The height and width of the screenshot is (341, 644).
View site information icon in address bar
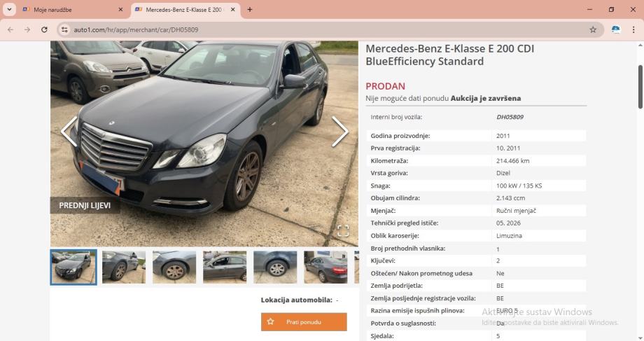[x=64, y=29]
